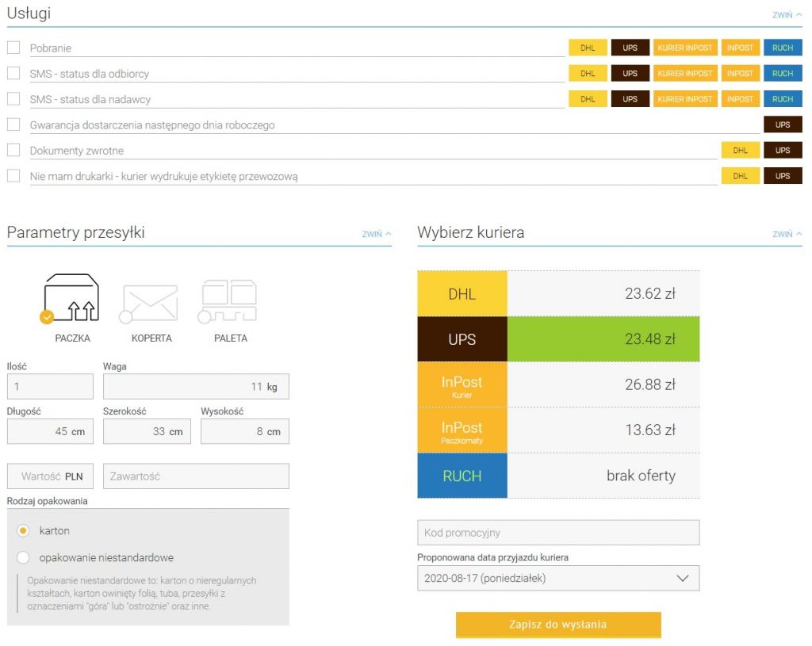Click the Zapisz do wysłania button
Screen dimensions: 812x646
coord(558,625)
